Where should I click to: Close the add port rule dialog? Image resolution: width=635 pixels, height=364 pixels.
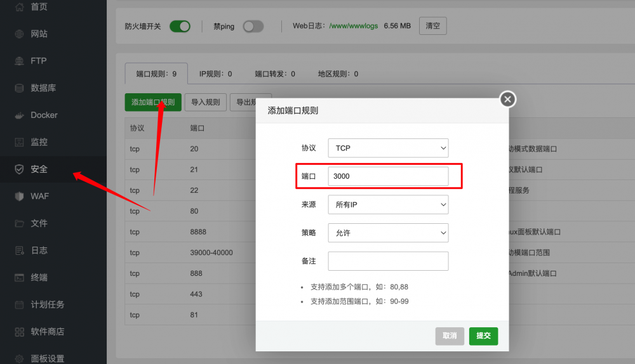click(507, 99)
